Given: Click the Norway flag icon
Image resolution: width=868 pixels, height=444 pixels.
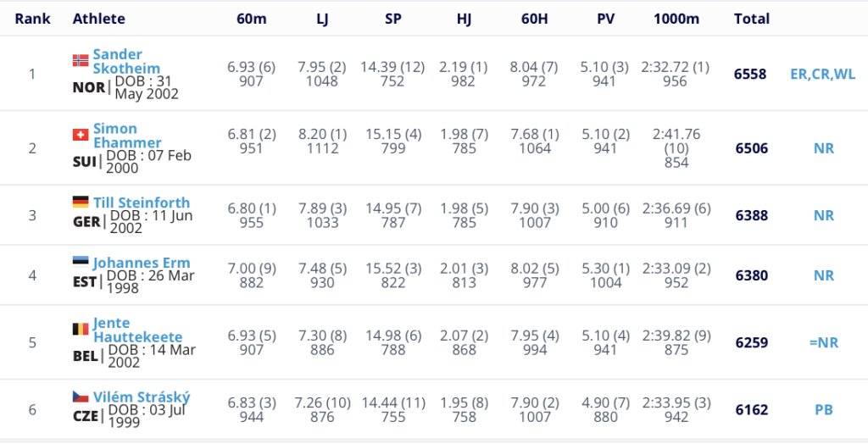Looking at the screenshot, I should 81,60.
